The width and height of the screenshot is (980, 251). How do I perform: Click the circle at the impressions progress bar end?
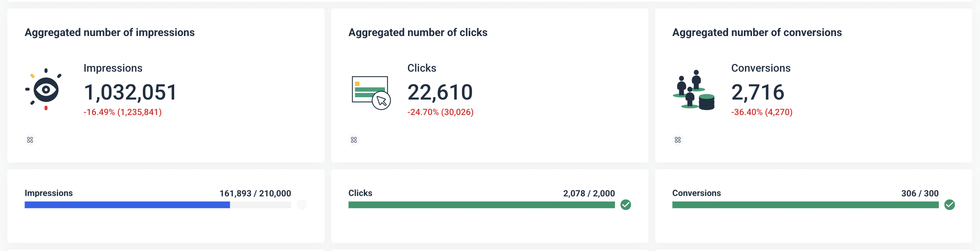[x=302, y=205]
